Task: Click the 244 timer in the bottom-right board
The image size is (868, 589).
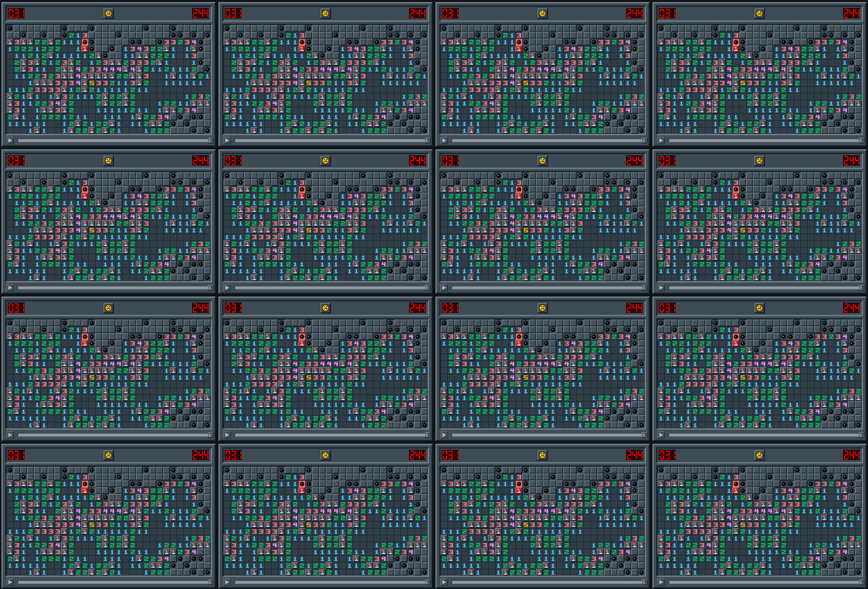Action: tap(852, 455)
